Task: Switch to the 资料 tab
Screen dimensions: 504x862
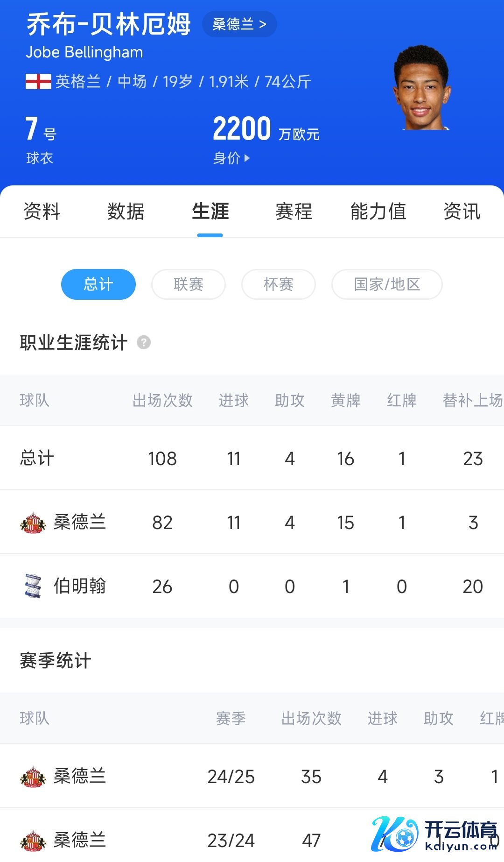Action: tap(42, 212)
